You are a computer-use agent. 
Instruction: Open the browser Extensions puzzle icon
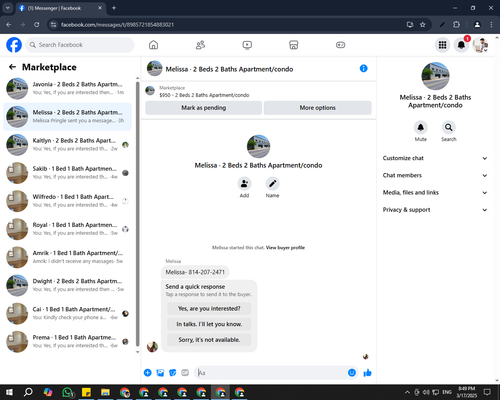point(456,25)
